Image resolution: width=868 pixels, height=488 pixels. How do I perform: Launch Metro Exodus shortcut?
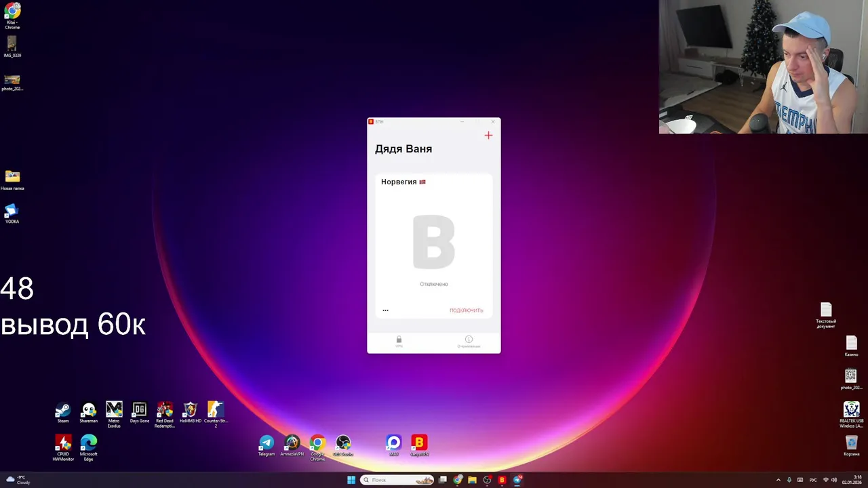click(x=114, y=414)
